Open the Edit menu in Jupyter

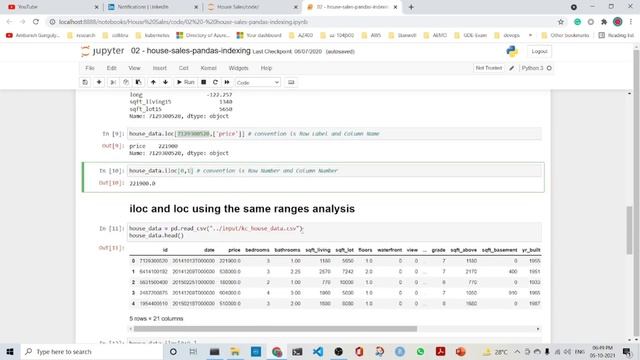tap(111, 68)
